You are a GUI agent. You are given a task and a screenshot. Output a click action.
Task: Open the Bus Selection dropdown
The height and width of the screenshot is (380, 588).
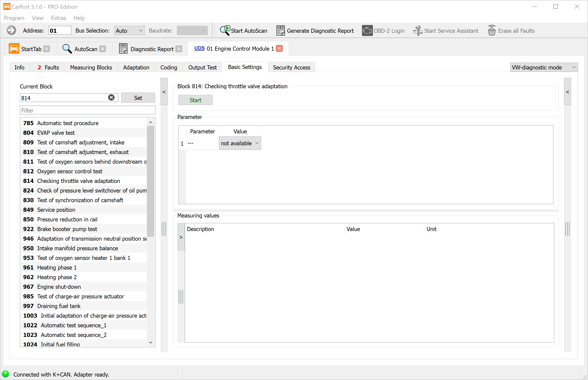(129, 31)
